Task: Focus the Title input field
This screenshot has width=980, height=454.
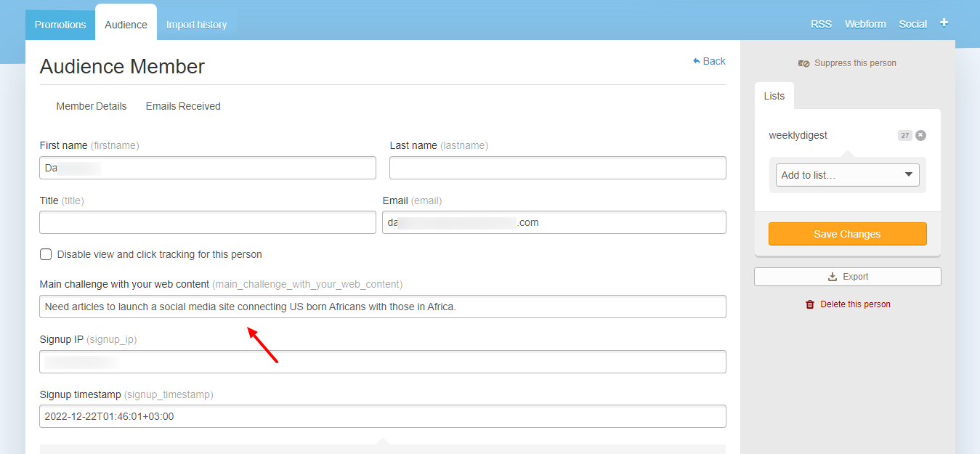Action: pyautogui.click(x=208, y=222)
